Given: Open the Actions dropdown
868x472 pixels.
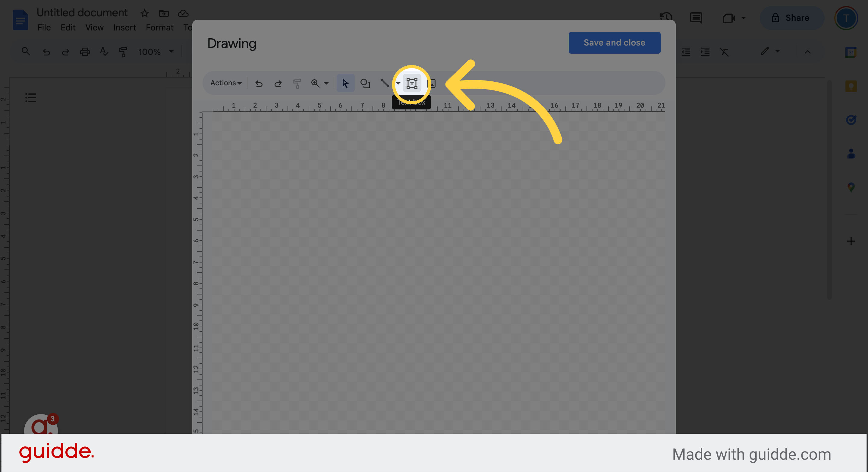Looking at the screenshot, I should pyautogui.click(x=225, y=83).
